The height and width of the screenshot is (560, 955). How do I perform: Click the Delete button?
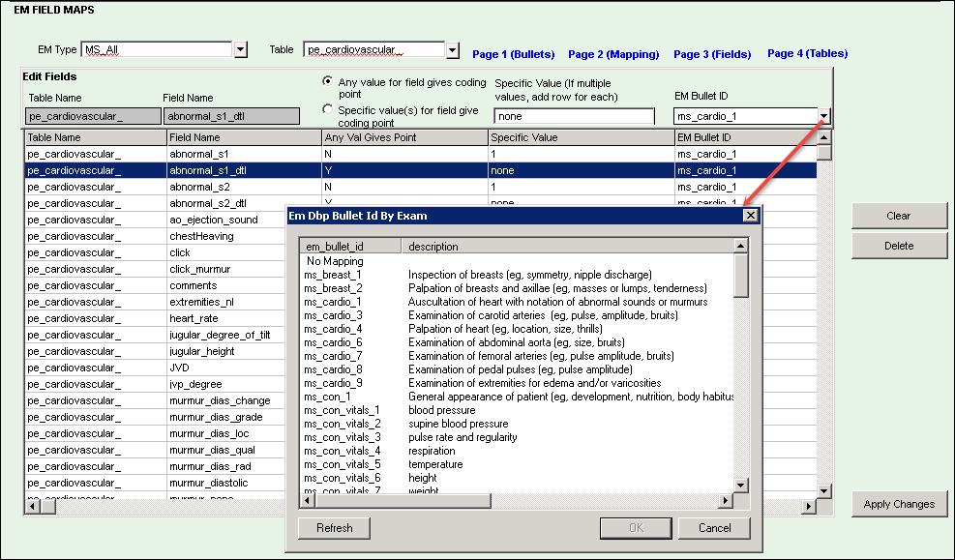point(899,246)
